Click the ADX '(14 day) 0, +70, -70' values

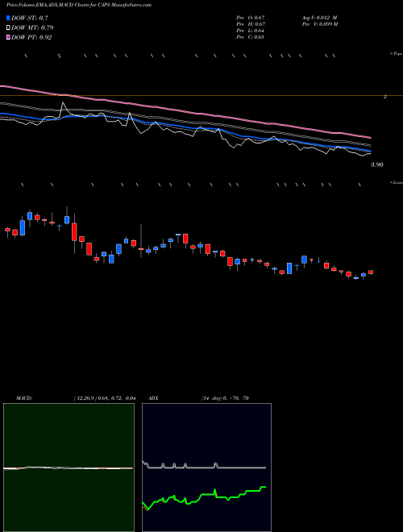tap(225, 398)
